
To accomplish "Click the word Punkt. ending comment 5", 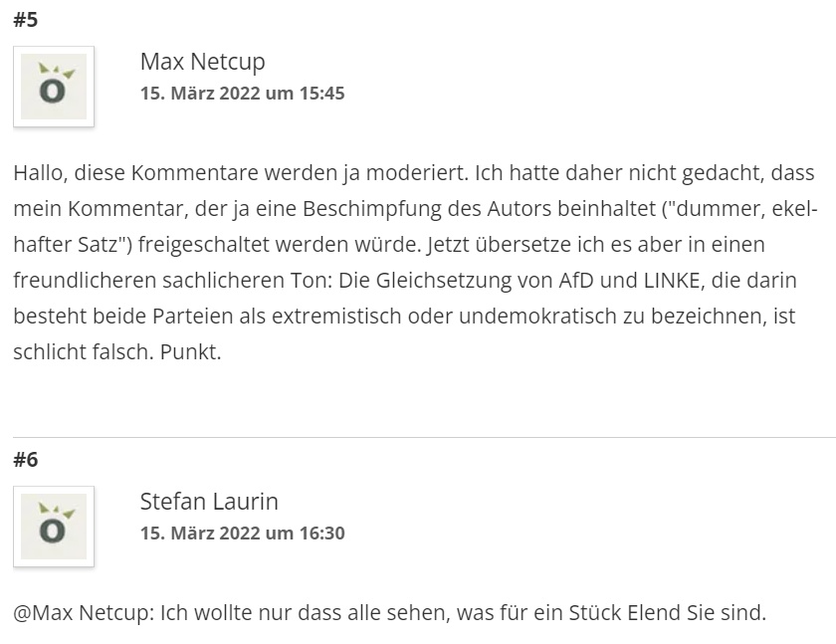I will pos(190,351).
